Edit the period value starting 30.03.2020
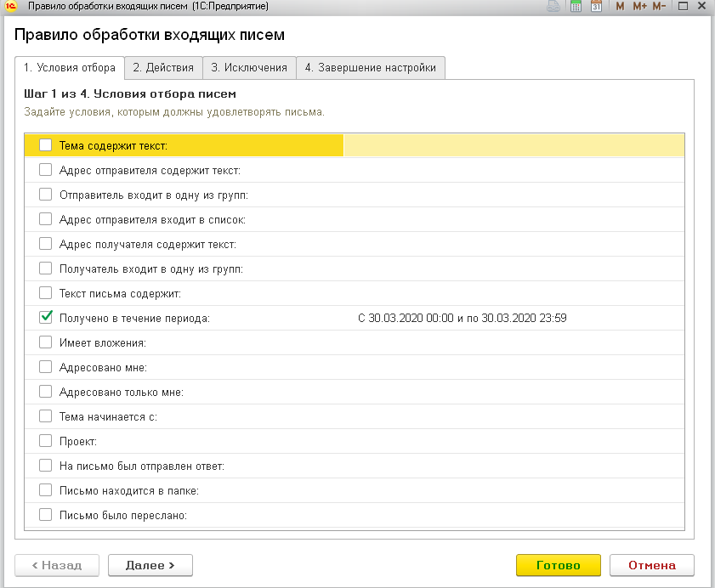This screenshot has width=715, height=588. pyautogui.click(x=462, y=318)
